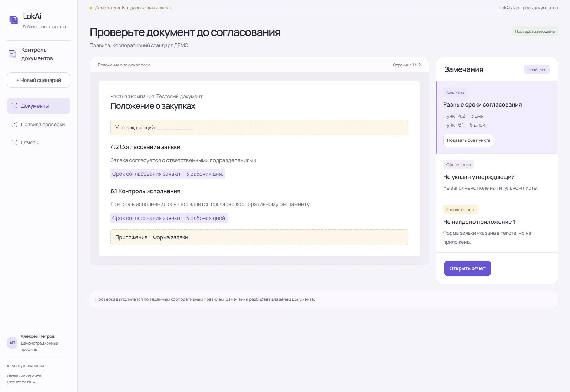Viewport: 570px width, 392px height.
Task: Click Правила: Корпоративный стандарт ДЕМО text
Action: pyautogui.click(x=139, y=45)
